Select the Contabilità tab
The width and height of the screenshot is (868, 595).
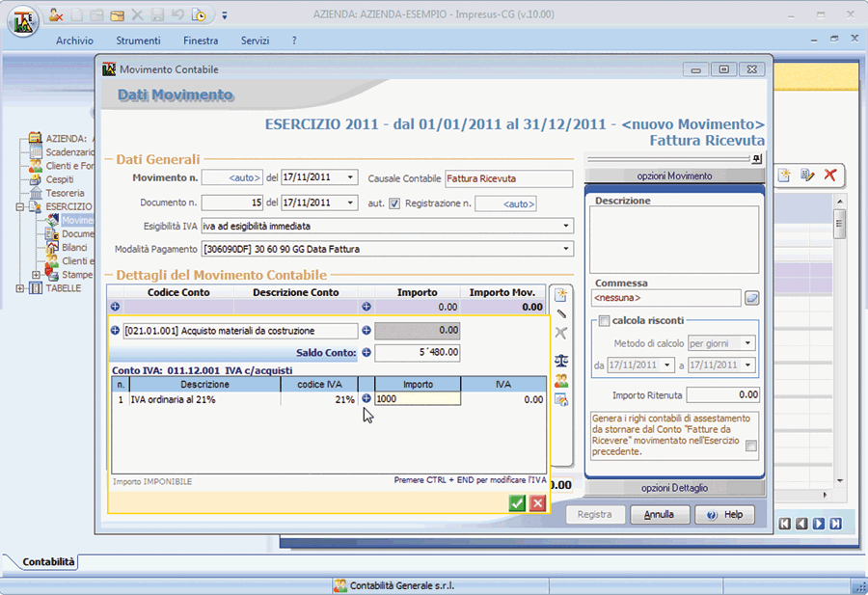tap(48, 562)
